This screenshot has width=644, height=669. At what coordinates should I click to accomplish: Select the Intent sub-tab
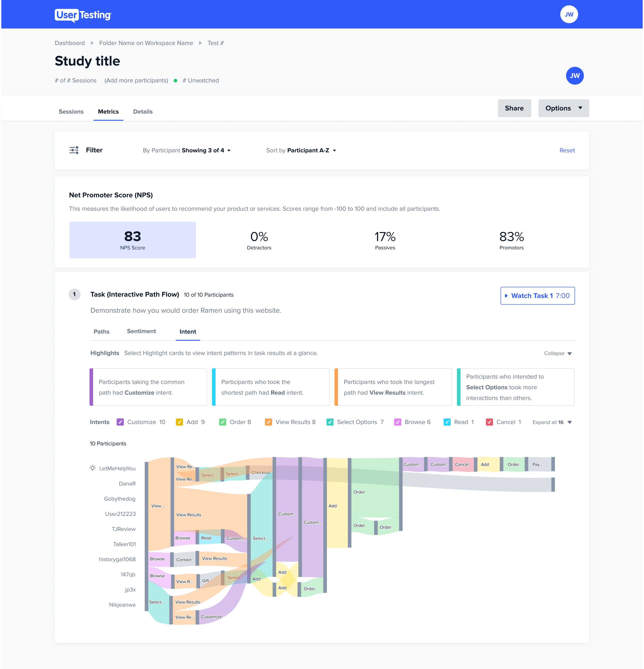coord(188,331)
